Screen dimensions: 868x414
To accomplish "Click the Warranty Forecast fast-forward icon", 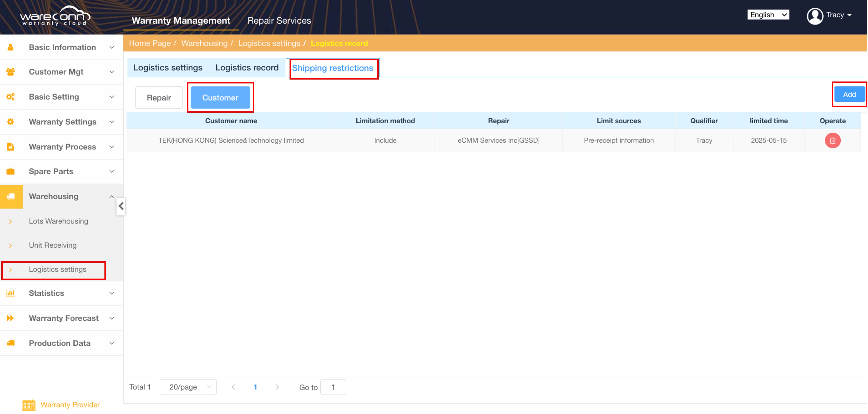I will (x=11, y=318).
